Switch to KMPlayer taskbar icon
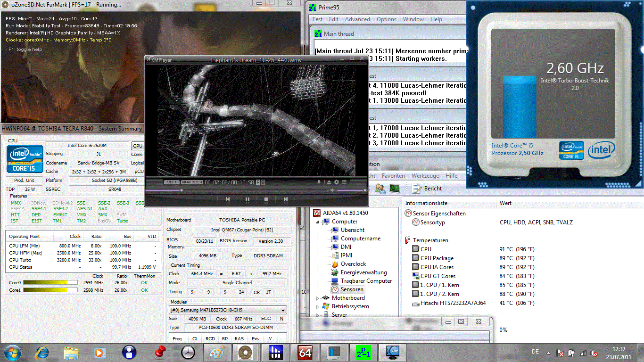644x362 pixels. tap(392, 352)
